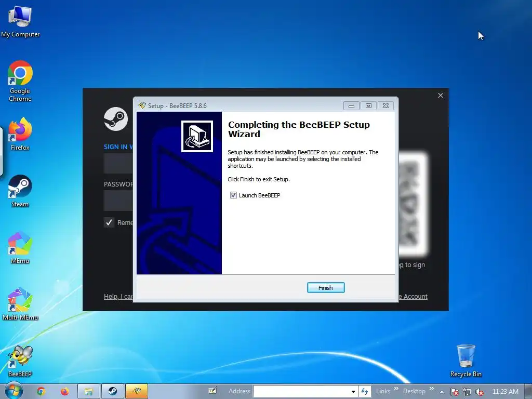Expand the Links toolbar chevron
Screen dimensions: 532x399
(x=396, y=389)
